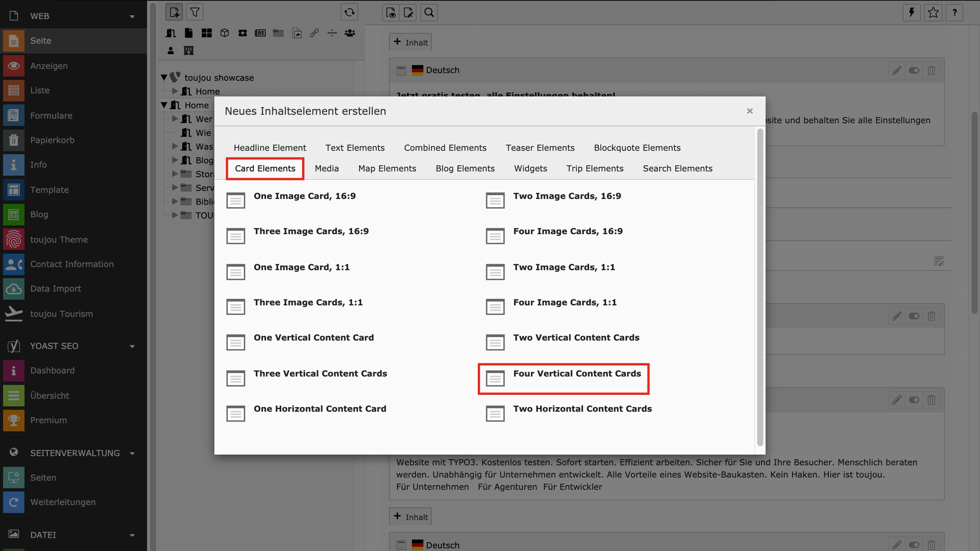Open the bookmarks star icon
The image size is (980, 551).
933,12
